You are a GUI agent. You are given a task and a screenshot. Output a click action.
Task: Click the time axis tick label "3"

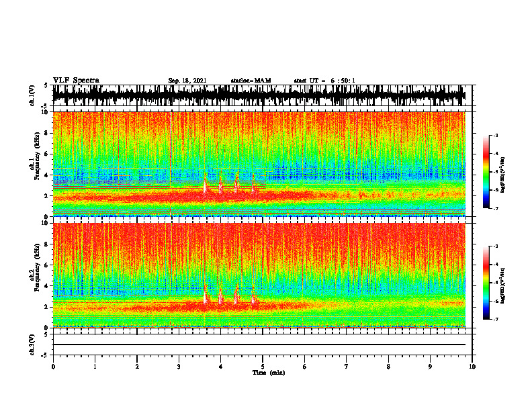click(179, 367)
